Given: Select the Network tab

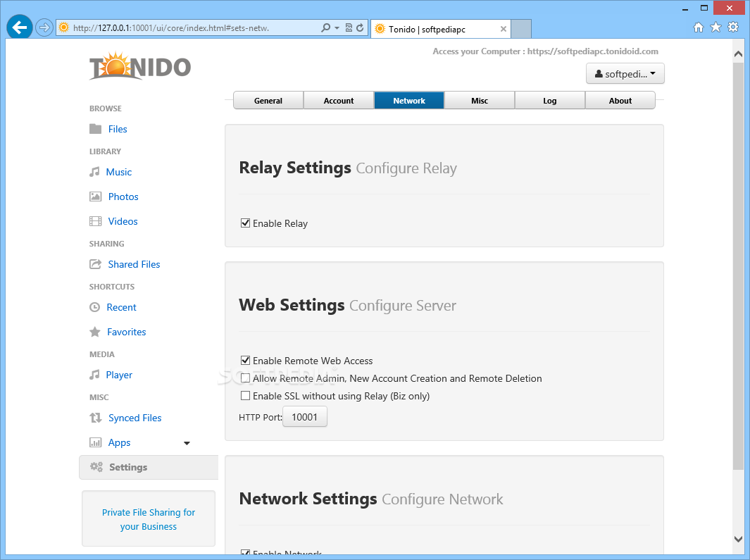Looking at the screenshot, I should (409, 101).
